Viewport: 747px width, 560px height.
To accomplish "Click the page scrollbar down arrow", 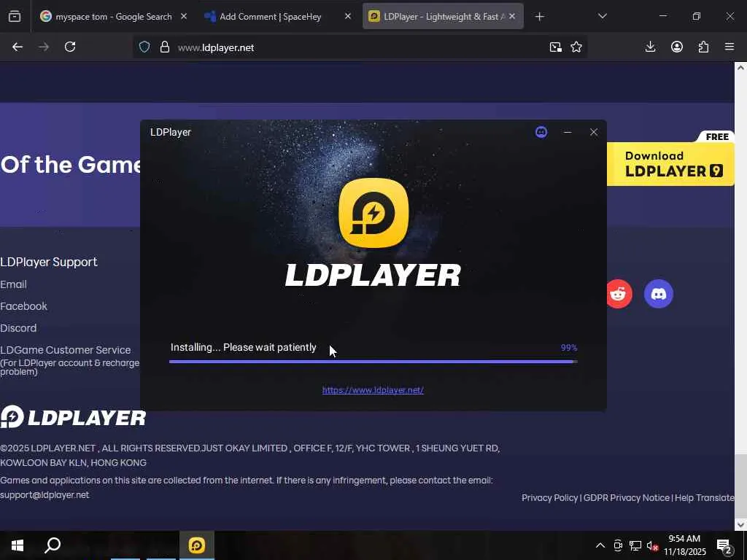I will pos(740,525).
